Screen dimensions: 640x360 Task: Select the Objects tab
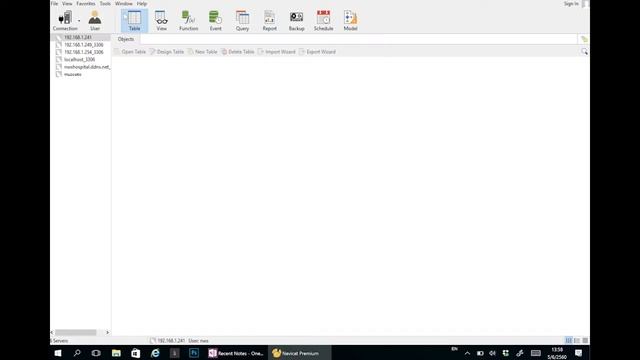pyautogui.click(x=126, y=39)
